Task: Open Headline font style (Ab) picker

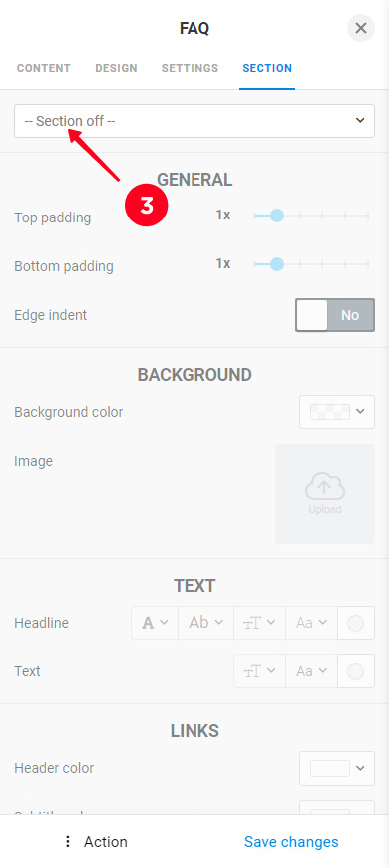Action: click(205, 623)
